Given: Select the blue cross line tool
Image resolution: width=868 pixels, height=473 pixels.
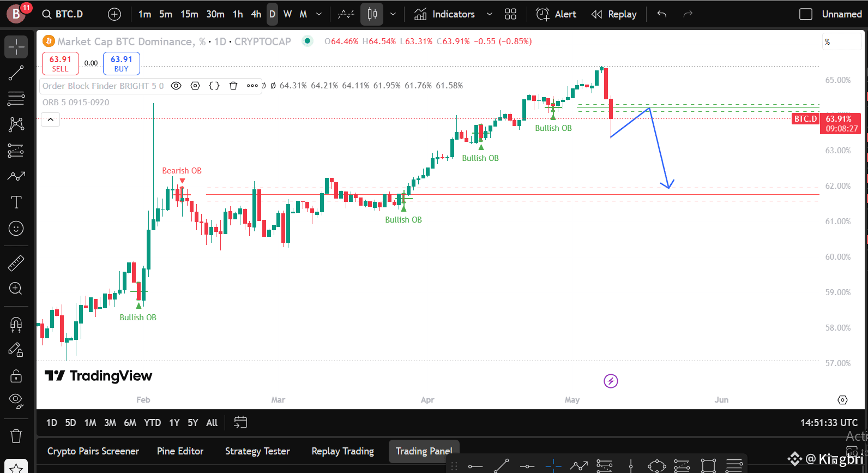Looking at the screenshot, I should coord(553,466).
